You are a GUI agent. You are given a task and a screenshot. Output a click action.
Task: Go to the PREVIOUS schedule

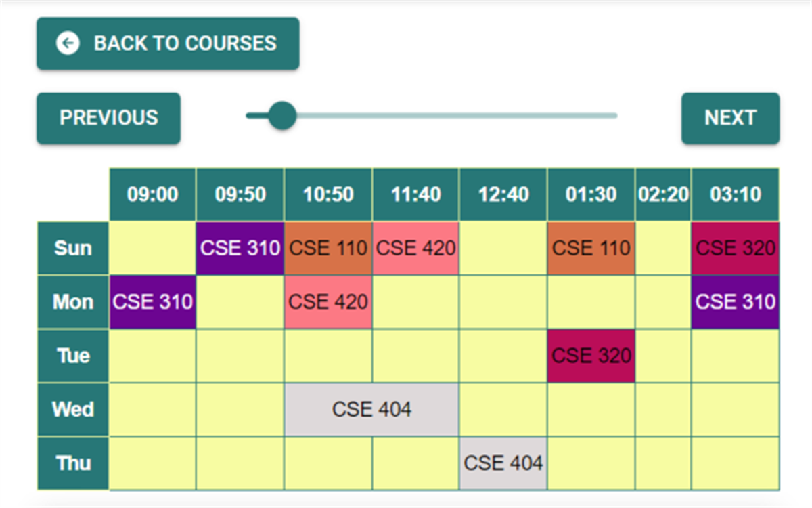coord(108,118)
